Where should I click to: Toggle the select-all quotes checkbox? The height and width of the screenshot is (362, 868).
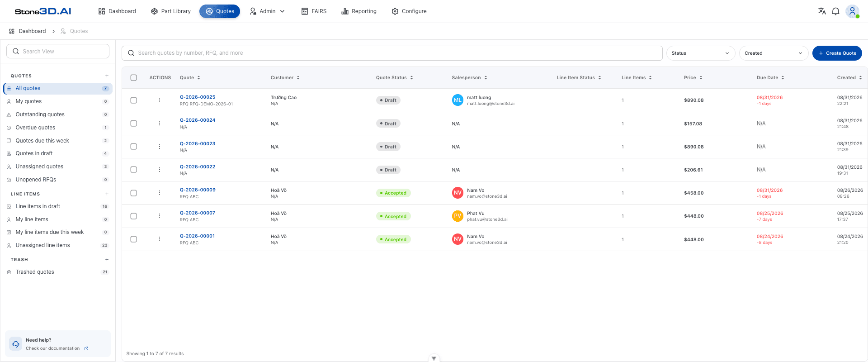click(134, 77)
